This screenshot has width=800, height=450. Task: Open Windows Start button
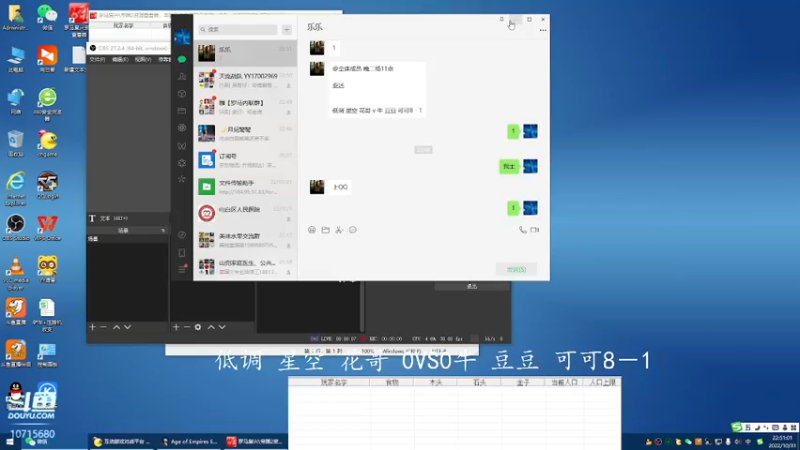10,442
